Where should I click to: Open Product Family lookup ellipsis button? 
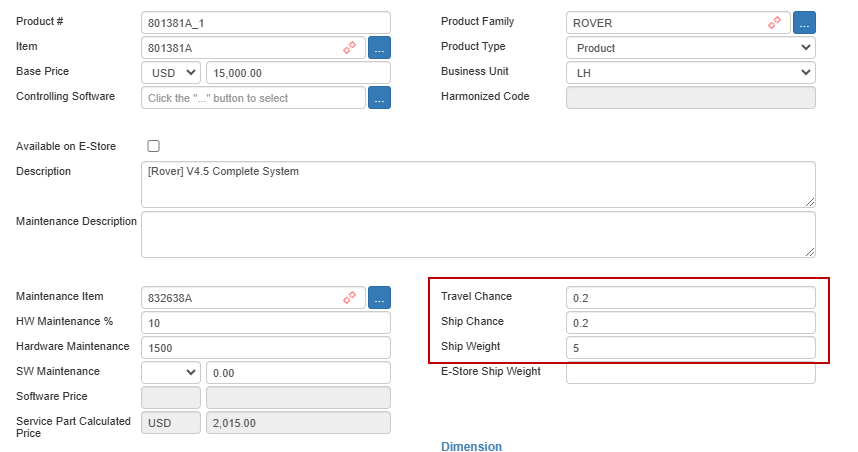click(x=804, y=23)
